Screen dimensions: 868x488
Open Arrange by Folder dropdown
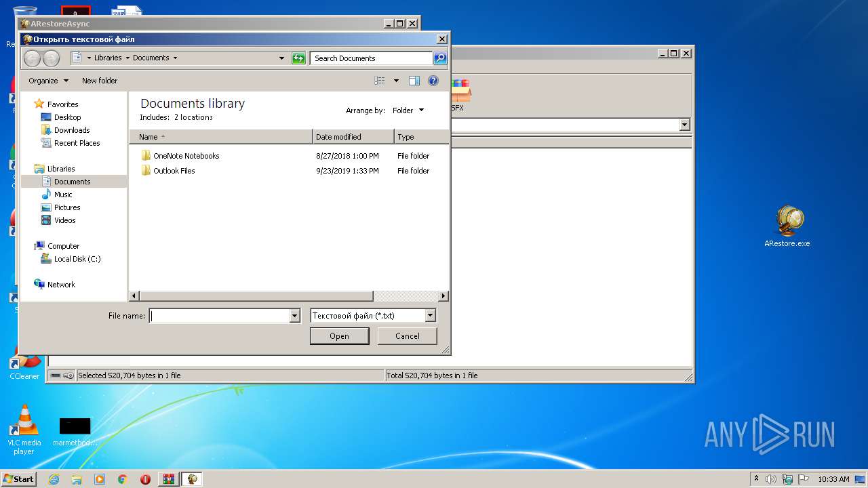408,110
